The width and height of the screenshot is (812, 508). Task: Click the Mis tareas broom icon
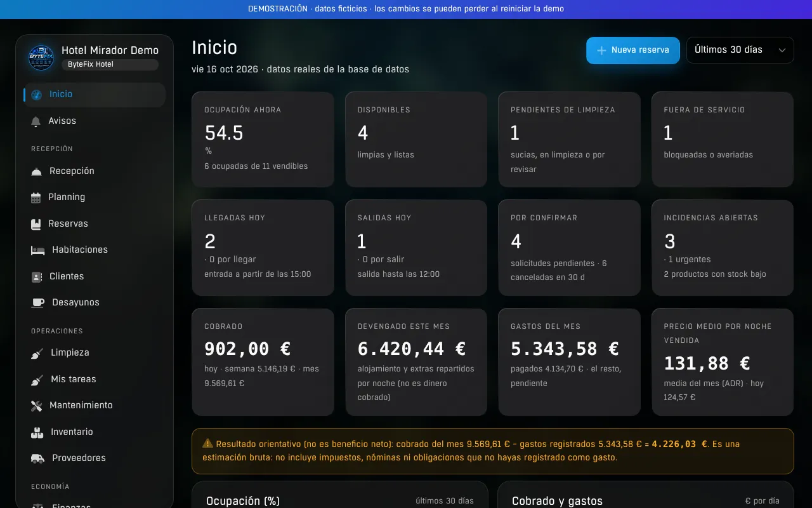coord(37,380)
